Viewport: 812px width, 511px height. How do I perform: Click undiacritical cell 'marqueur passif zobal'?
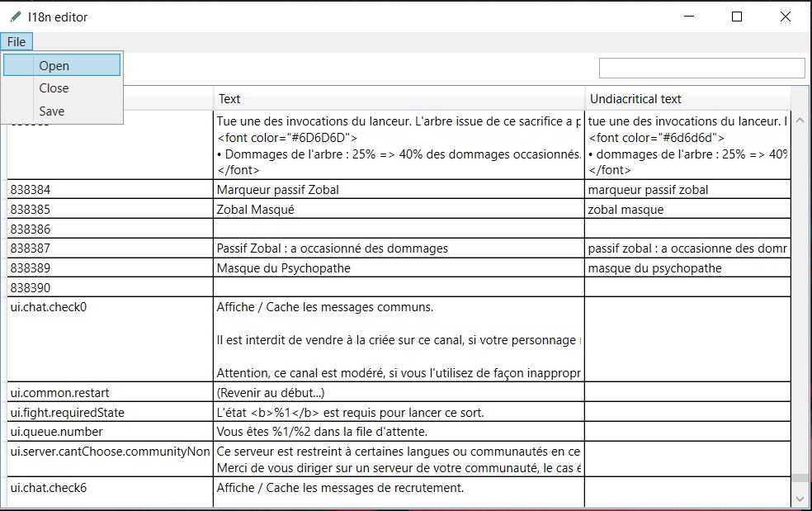pos(687,190)
